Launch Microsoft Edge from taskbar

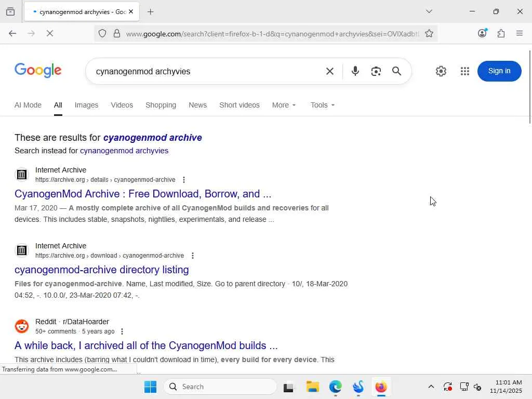tap(335, 387)
